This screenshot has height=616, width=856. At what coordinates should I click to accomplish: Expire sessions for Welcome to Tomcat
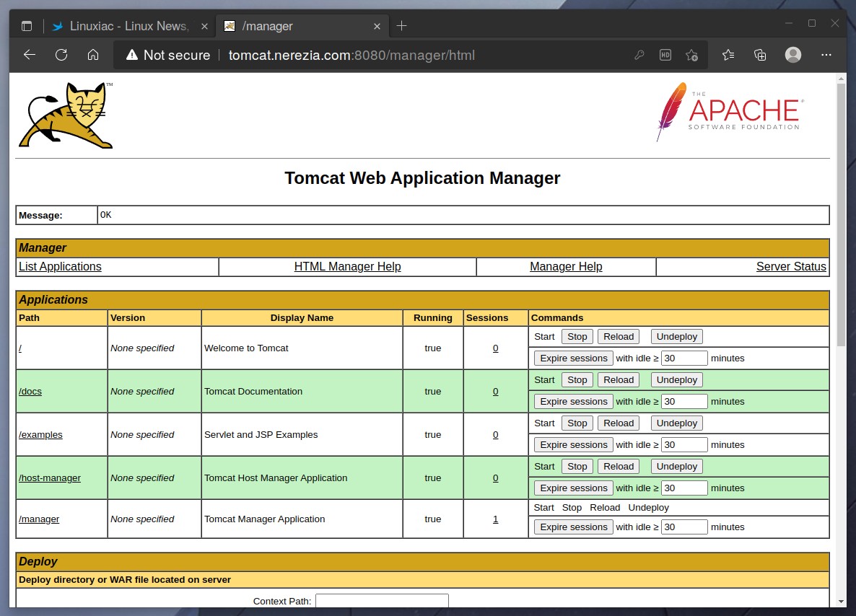pos(573,358)
